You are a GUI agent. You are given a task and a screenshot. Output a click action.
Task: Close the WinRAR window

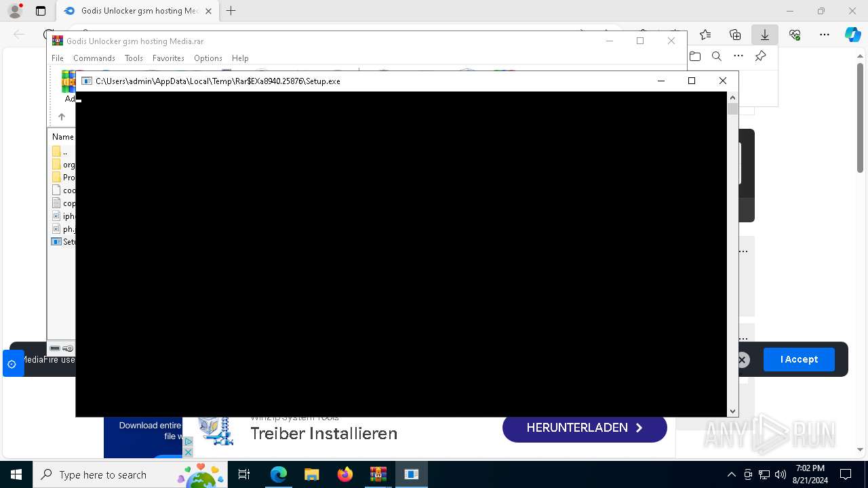click(x=671, y=41)
